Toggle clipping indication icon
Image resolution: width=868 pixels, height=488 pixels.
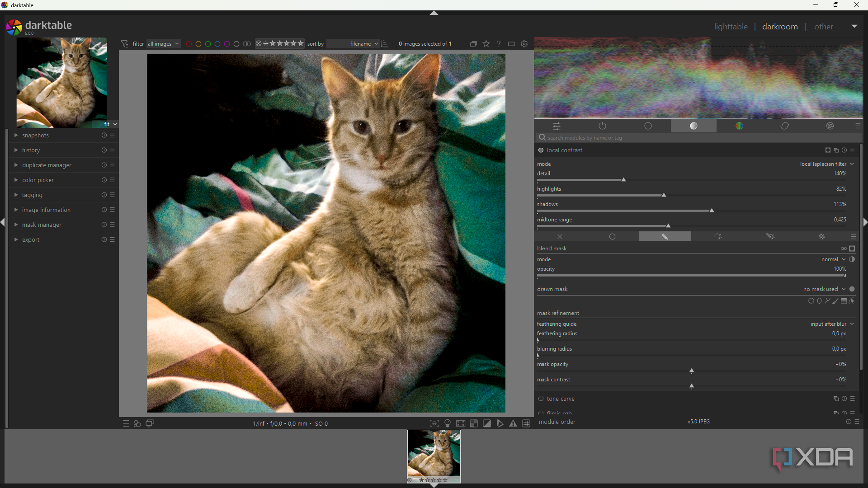(487, 423)
